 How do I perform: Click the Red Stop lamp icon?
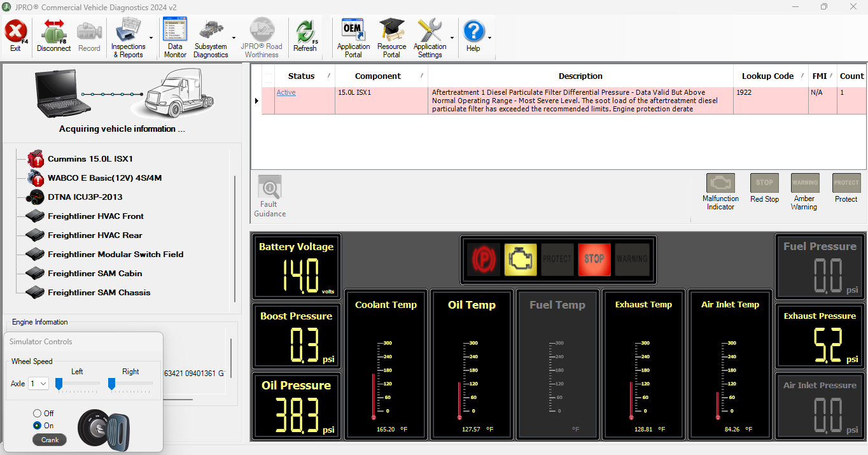764,183
